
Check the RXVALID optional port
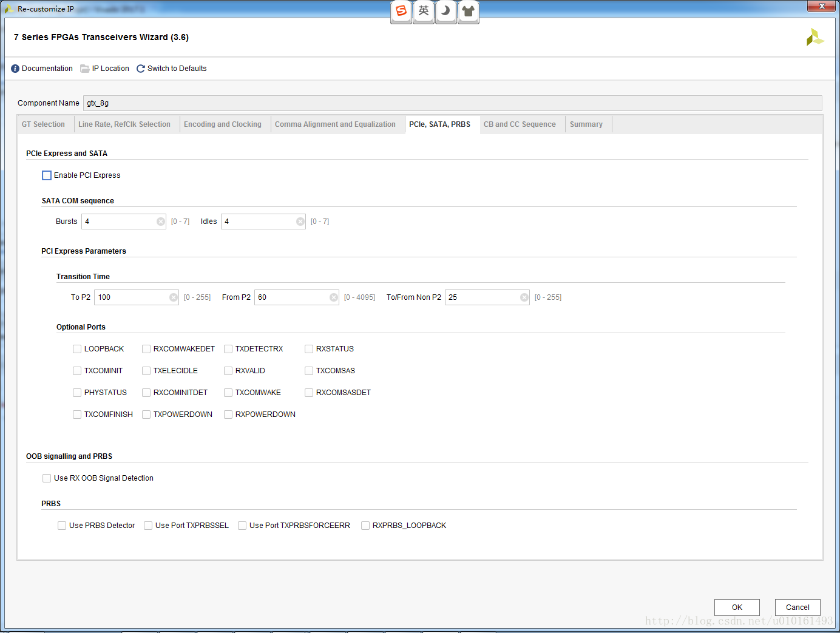pos(228,371)
